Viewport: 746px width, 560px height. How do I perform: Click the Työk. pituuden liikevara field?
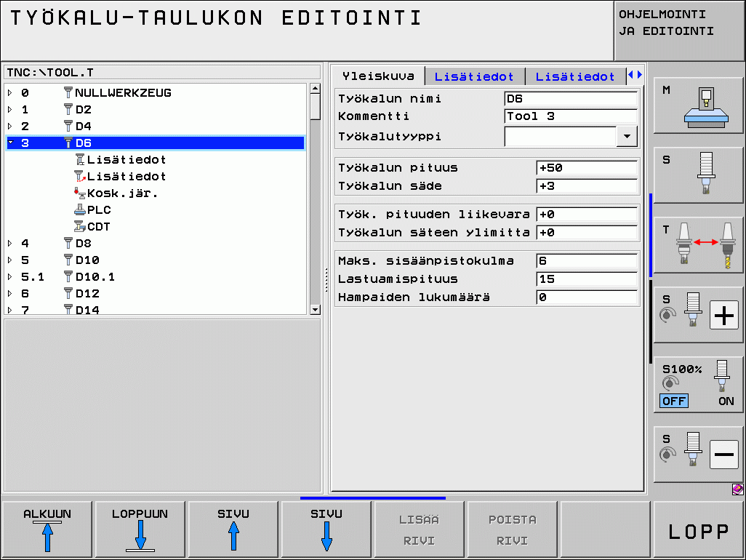click(587, 214)
